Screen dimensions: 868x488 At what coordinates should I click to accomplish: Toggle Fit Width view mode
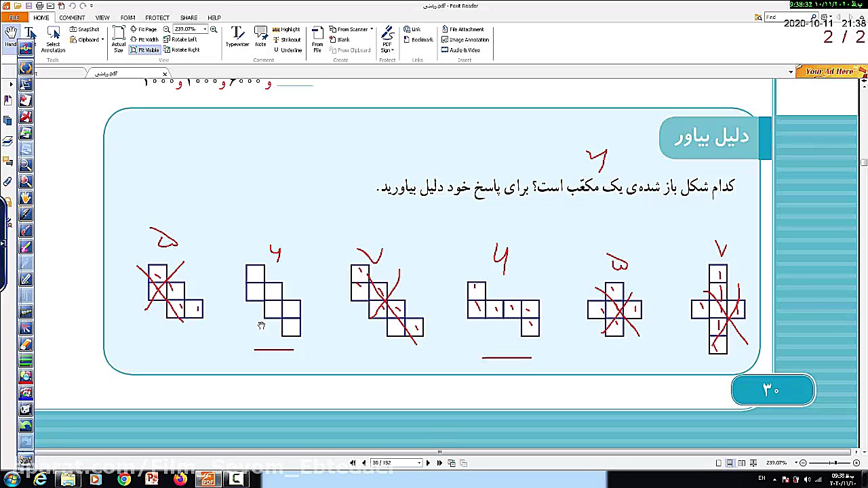pyautogui.click(x=146, y=39)
